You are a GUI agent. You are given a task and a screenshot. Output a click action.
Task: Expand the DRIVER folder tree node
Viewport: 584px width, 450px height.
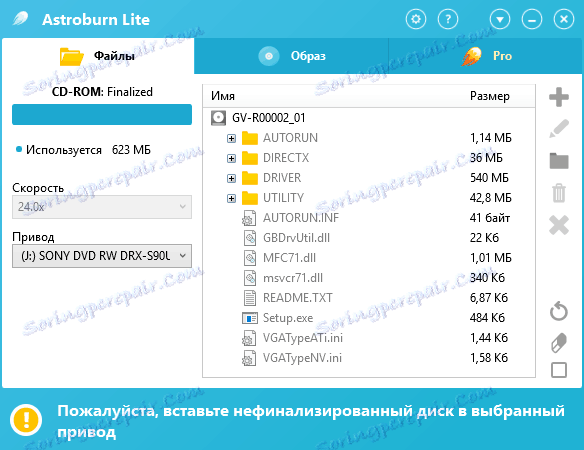(231, 178)
